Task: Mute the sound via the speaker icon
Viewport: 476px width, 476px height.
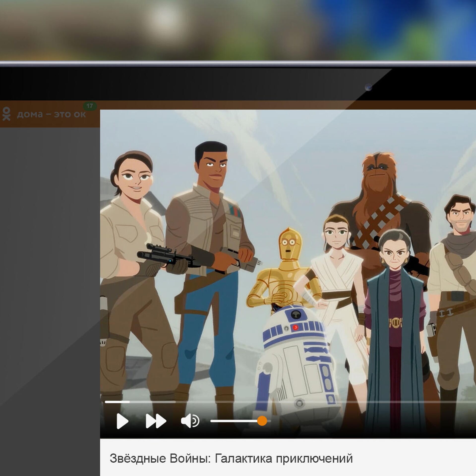Action: (190, 421)
